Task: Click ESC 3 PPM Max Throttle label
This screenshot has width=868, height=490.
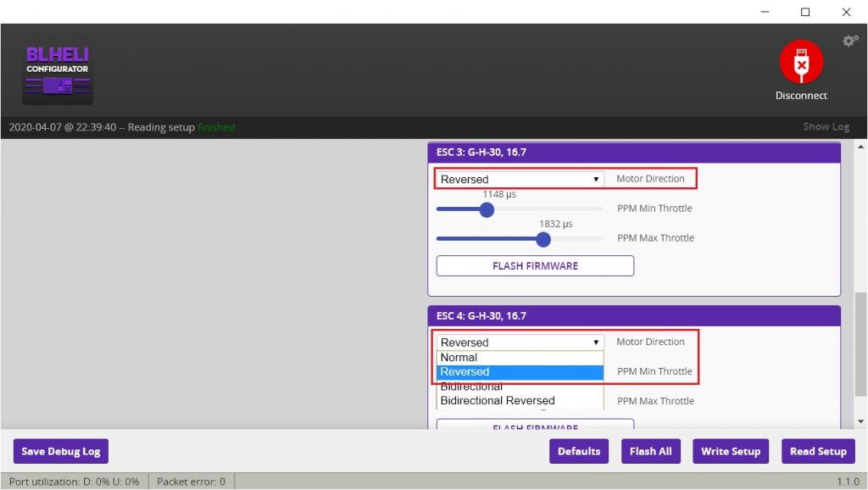Action: pos(655,238)
